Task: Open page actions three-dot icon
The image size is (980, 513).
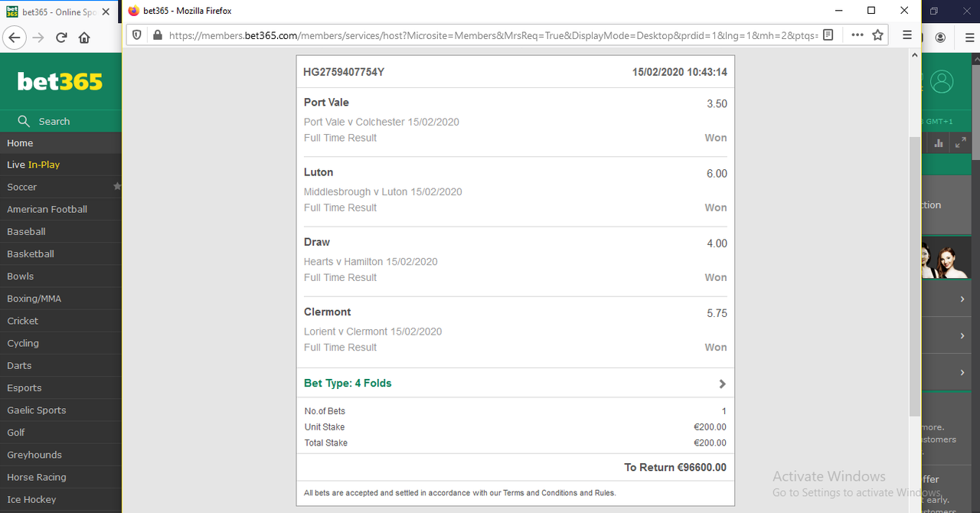Action: tap(857, 35)
